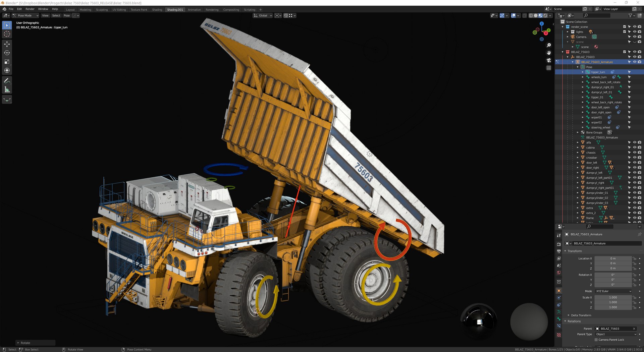This screenshot has width=644, height=352.
Task: Switch to Compositing workspace tab
Action: coord(231,10)
